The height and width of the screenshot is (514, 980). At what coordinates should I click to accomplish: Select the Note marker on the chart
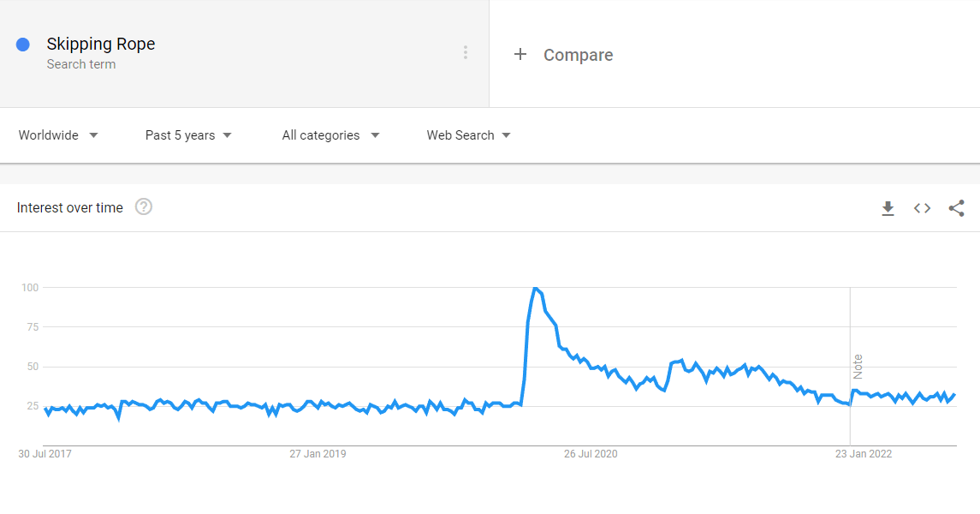coord(858,367)
